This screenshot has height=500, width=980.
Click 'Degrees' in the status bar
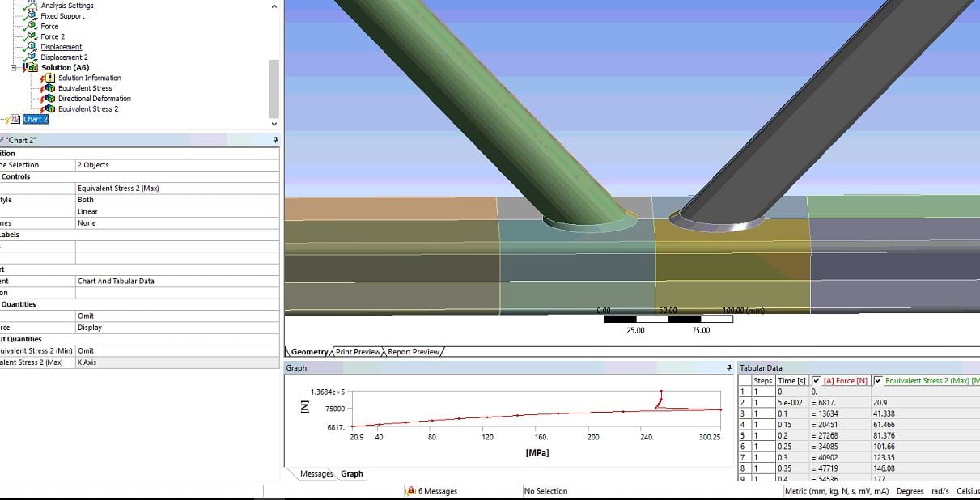point(910,491)
